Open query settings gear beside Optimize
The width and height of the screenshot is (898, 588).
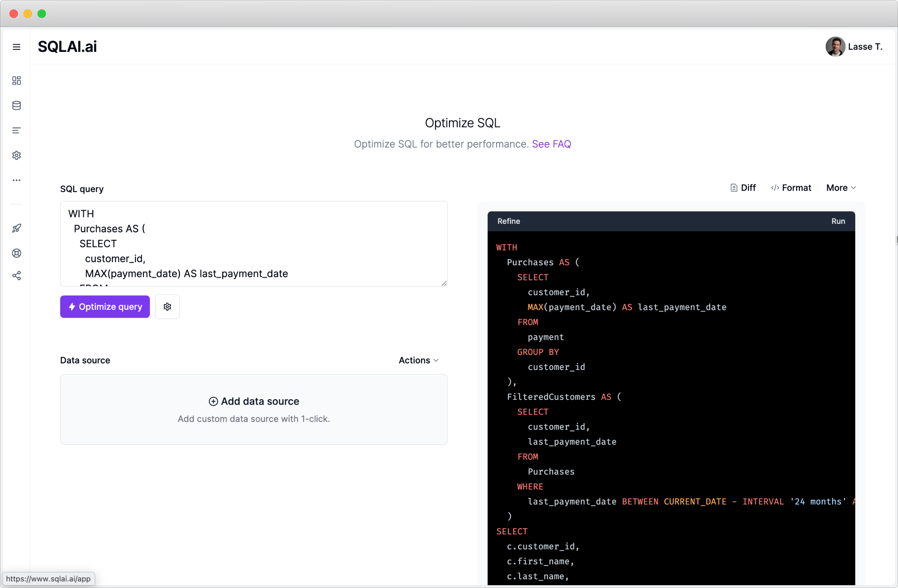[167, 307]
